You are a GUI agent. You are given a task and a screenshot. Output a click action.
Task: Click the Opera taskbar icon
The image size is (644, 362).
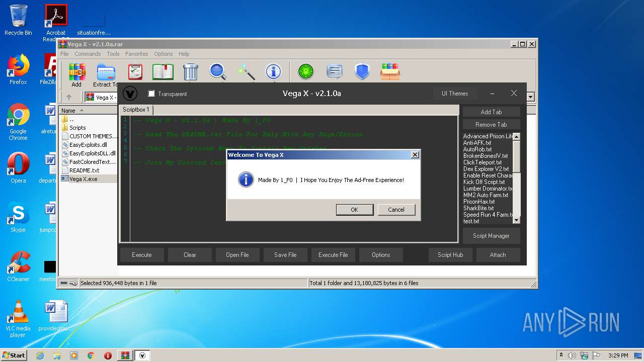click(108, 355)
